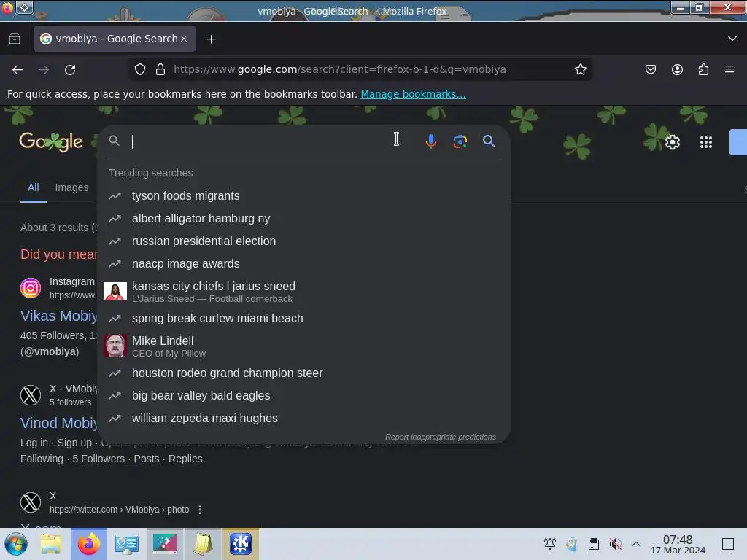Open the Firefox account icon

click(x=677, y=69)
